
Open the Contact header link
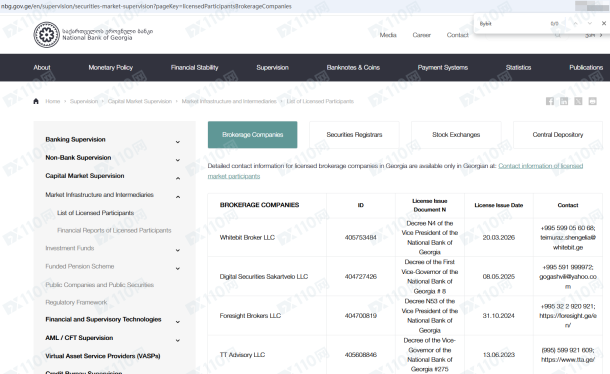pos(458,35)
